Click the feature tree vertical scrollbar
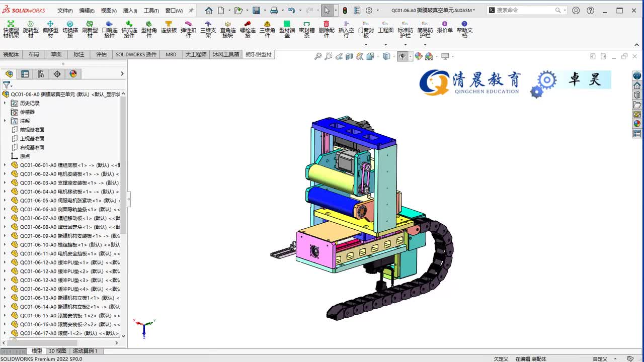 tap(123, 165)
